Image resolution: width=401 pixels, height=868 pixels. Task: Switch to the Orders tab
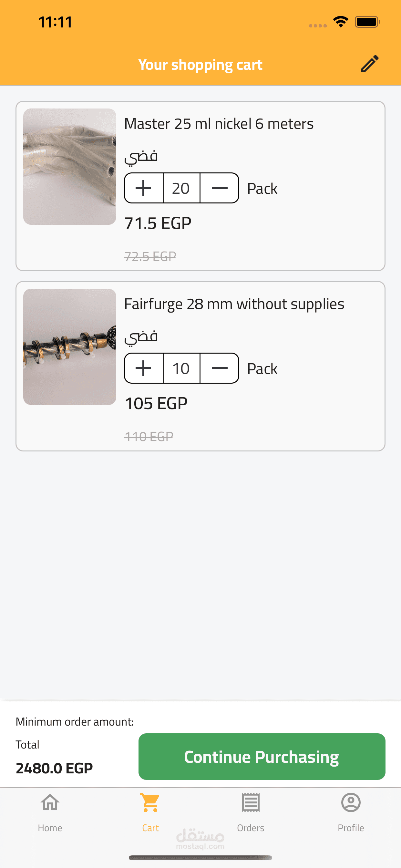(250, 812)
